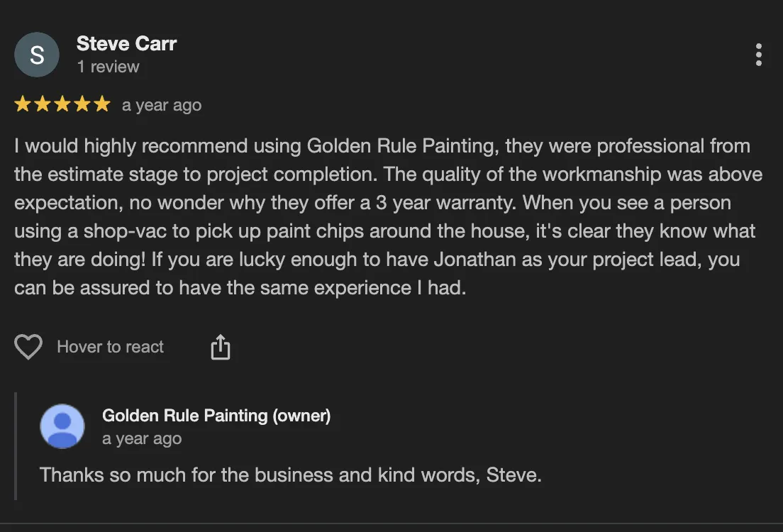The image size is (783, 532).
Task: Open the three-dot review options menu
Action: [758, 55]
